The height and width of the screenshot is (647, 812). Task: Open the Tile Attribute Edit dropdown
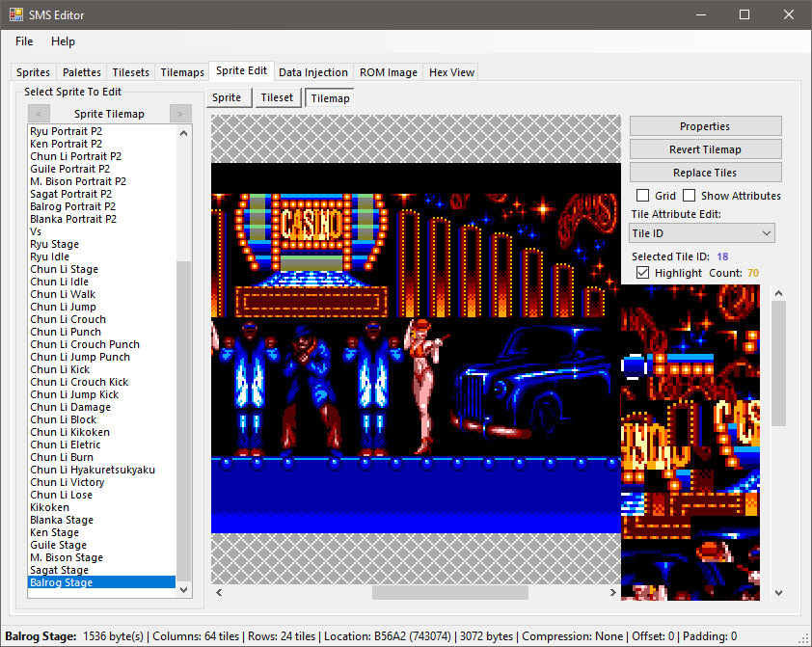[x=702, y=233]
